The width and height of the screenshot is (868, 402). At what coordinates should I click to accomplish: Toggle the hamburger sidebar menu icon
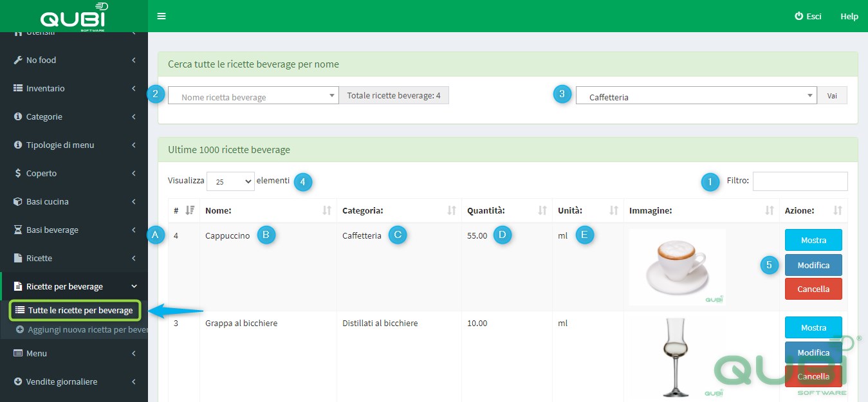tap(162, 16)
